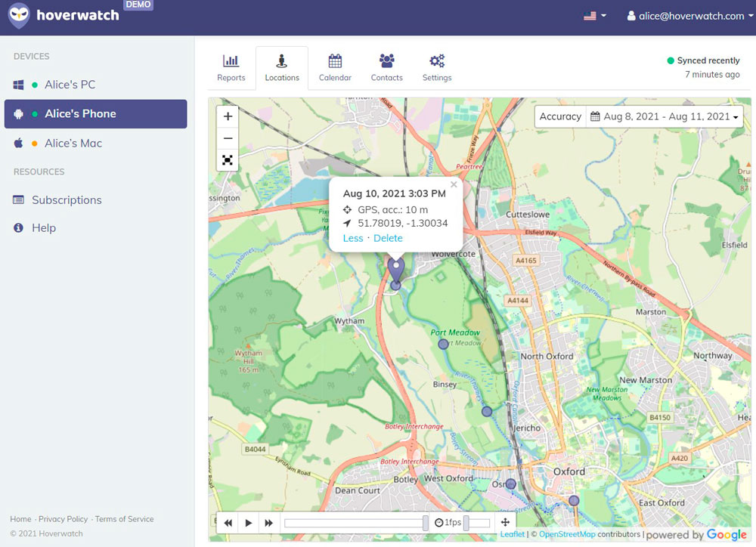Click the Port Meadow location marker
Screen dimensions: 756x547
pos(443,344)
